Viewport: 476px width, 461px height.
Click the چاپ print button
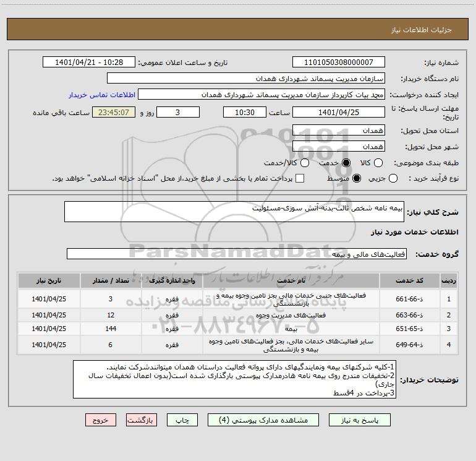click(x=182, y=420)
